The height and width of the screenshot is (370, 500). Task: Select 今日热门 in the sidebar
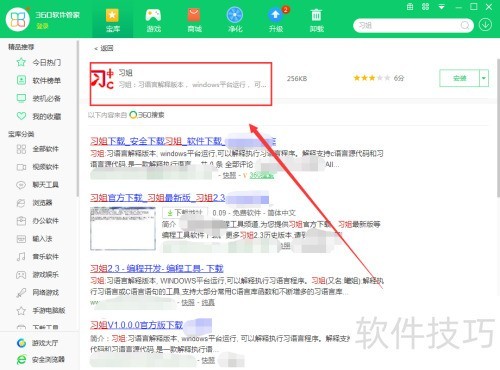point(39,62)
